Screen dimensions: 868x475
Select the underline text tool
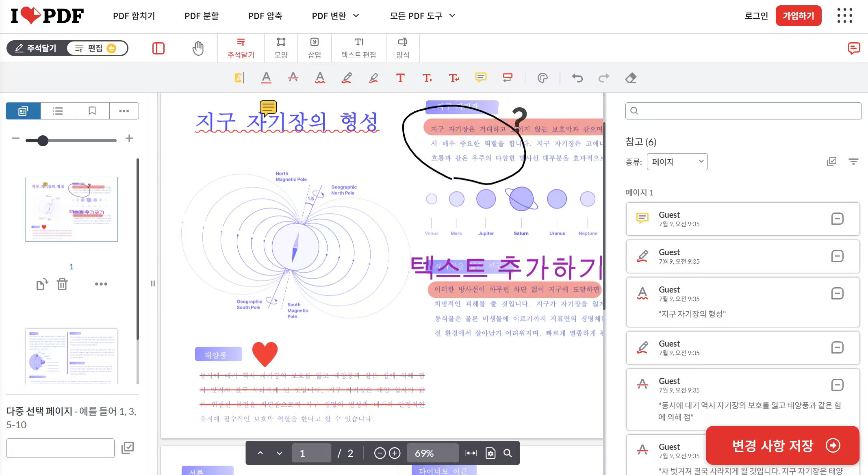click(266, 78)
